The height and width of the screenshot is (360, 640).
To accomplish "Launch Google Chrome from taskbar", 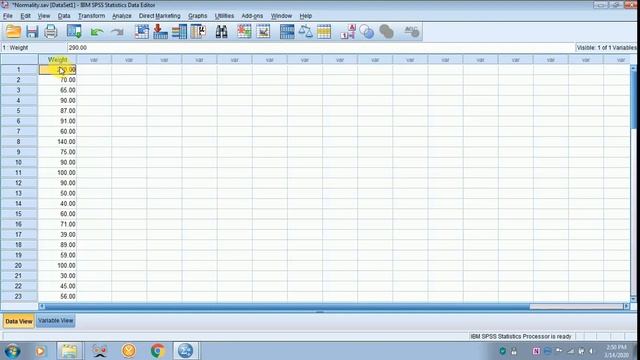I will (158, 351).
